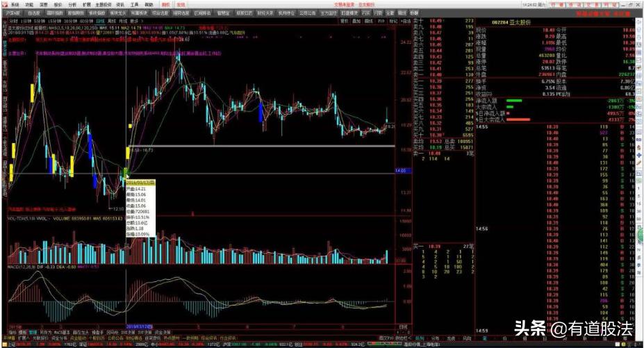Select the 沪深A股 toolbar button

[14, 13]
